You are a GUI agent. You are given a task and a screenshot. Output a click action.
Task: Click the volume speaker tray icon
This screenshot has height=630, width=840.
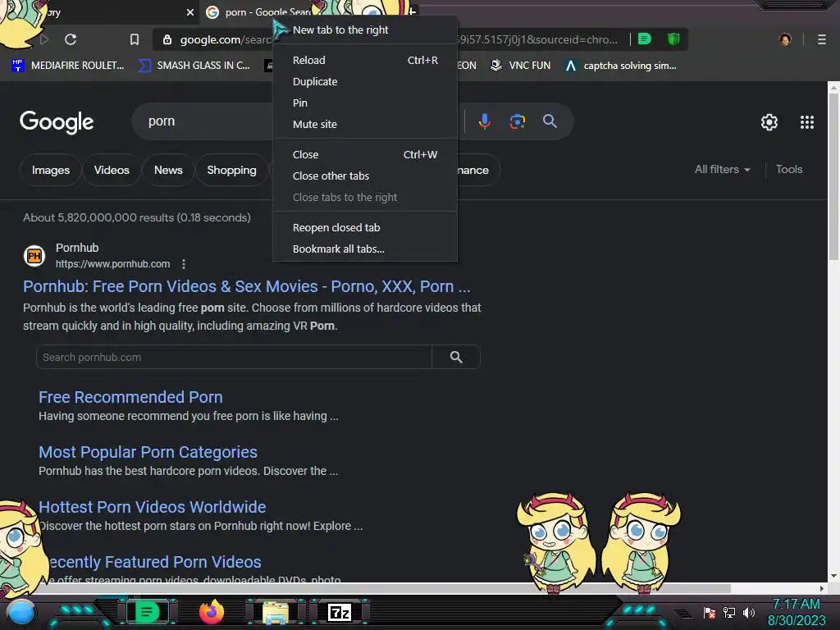[x=748, y=612]
